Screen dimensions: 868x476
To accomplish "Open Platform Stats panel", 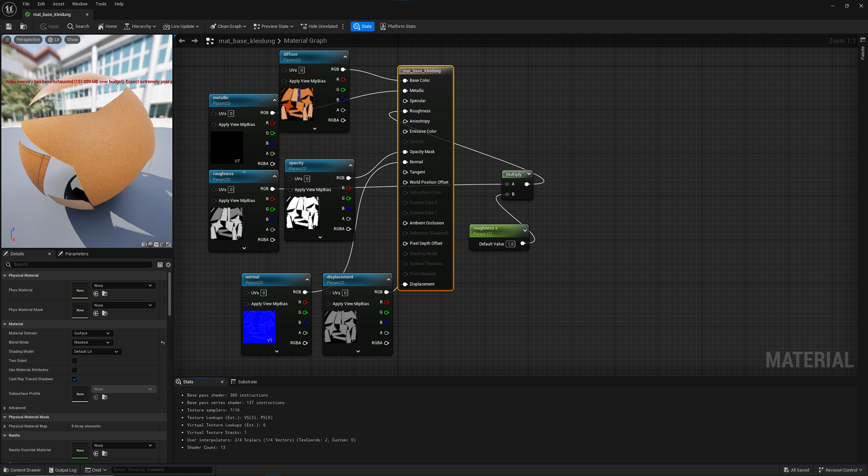I will (398, 26).
